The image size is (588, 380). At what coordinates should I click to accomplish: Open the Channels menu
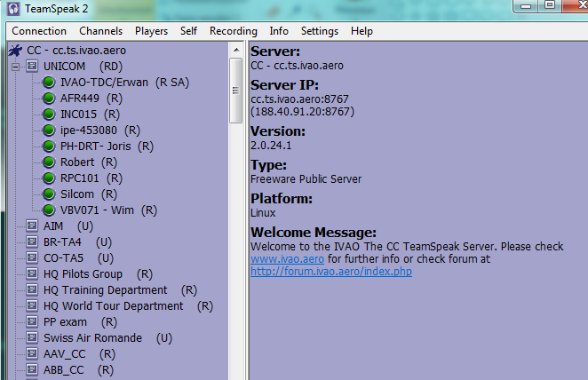tap(101, 31)
